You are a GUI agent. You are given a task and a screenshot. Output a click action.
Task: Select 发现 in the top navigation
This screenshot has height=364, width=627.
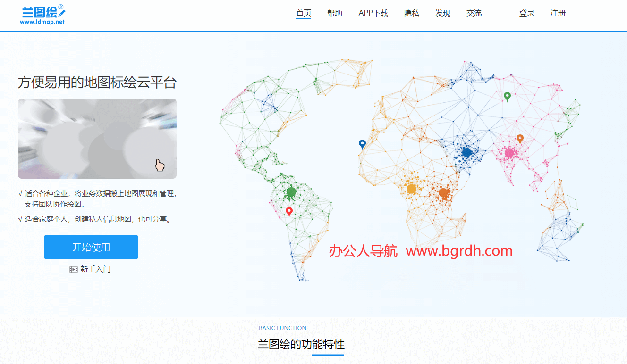click(443, 13)
